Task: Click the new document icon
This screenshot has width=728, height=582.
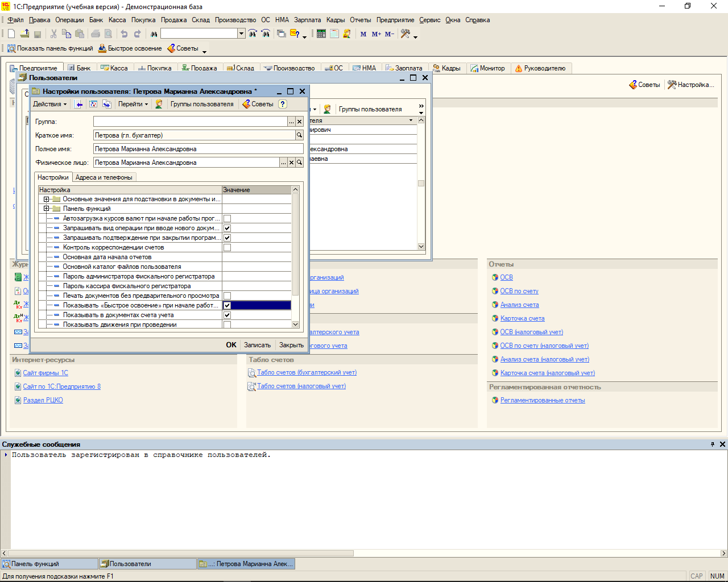Action: tap(11, 34)
